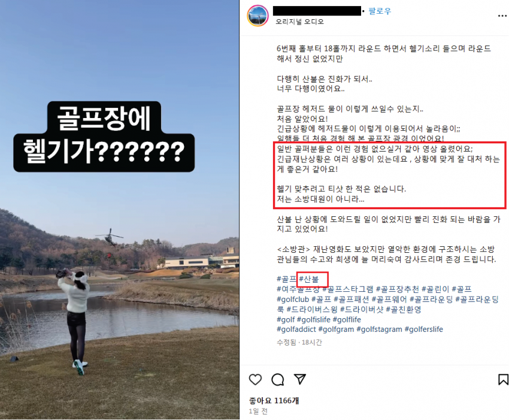
Task: Open the three-dot more options menu
Action: pyautogui.click(x=502, y=16)
